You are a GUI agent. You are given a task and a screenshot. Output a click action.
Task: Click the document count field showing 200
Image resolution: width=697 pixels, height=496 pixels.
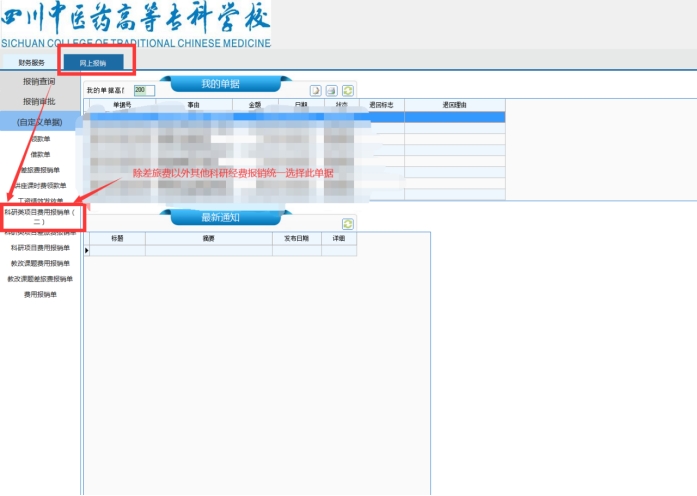tap(143, 90)
